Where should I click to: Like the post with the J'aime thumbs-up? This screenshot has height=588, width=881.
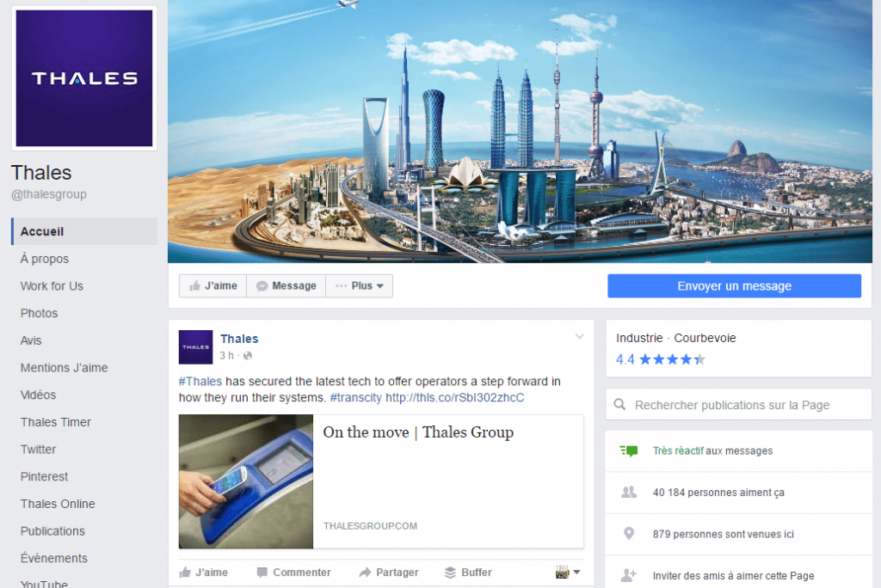coord(203,573)
